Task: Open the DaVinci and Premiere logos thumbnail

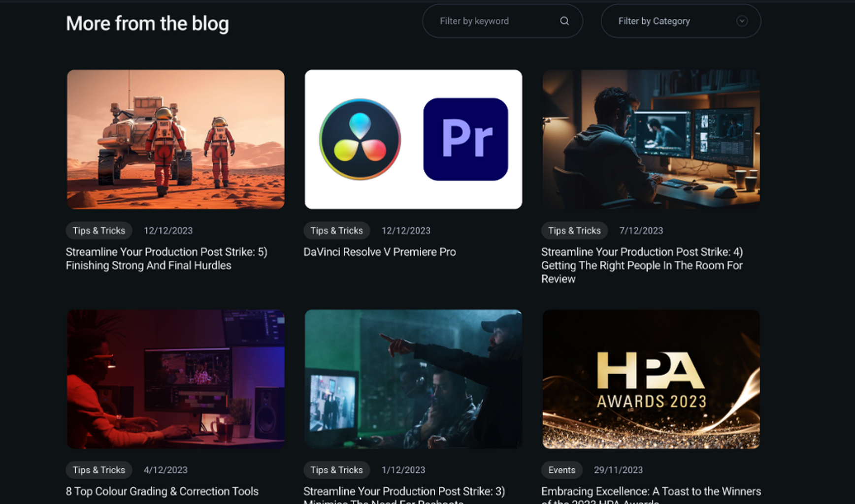Action: point(413,139)
